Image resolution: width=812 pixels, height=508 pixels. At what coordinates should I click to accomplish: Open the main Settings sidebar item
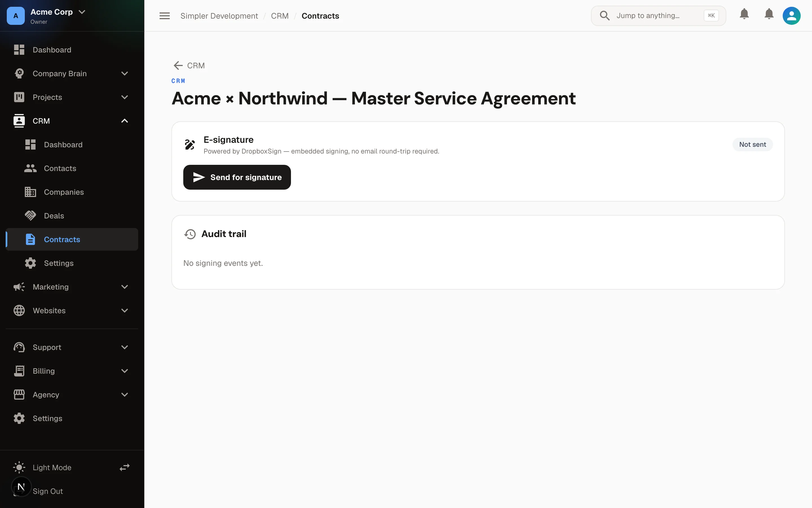coord(72,418)
